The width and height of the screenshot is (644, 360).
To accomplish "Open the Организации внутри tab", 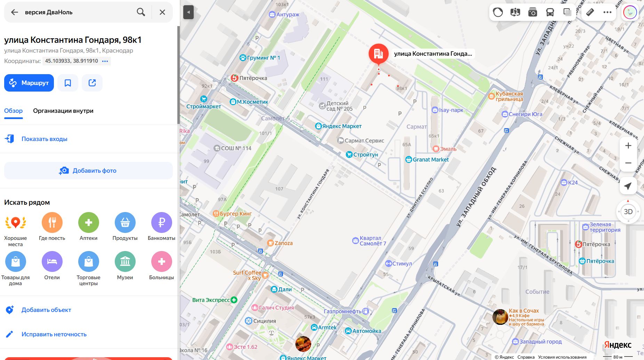I will coord(63,111).
